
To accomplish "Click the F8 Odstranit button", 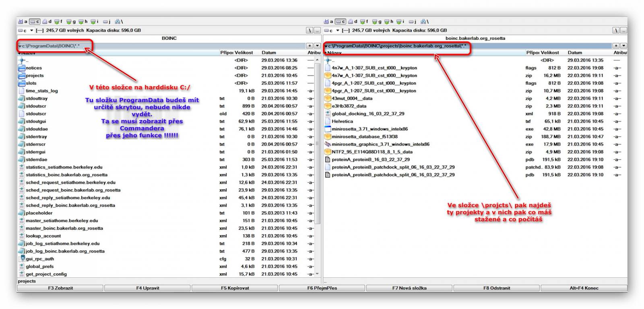I will point(497,288).
